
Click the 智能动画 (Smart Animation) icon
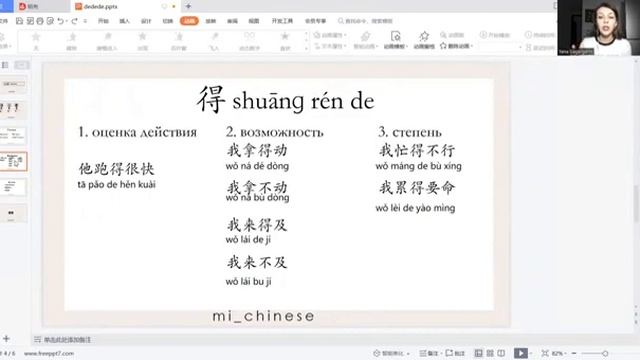(365, 36)
